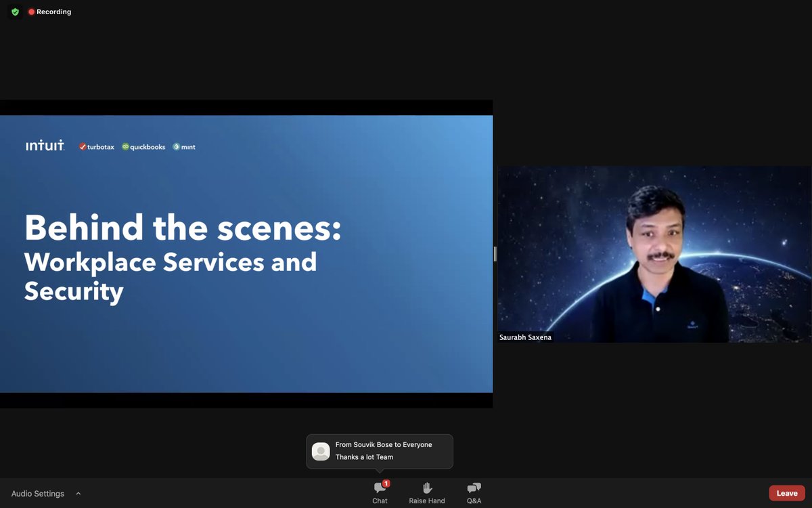Click the turbotax logo on the slide
This screenshot has width=812, height=508.
click(97, 147)
